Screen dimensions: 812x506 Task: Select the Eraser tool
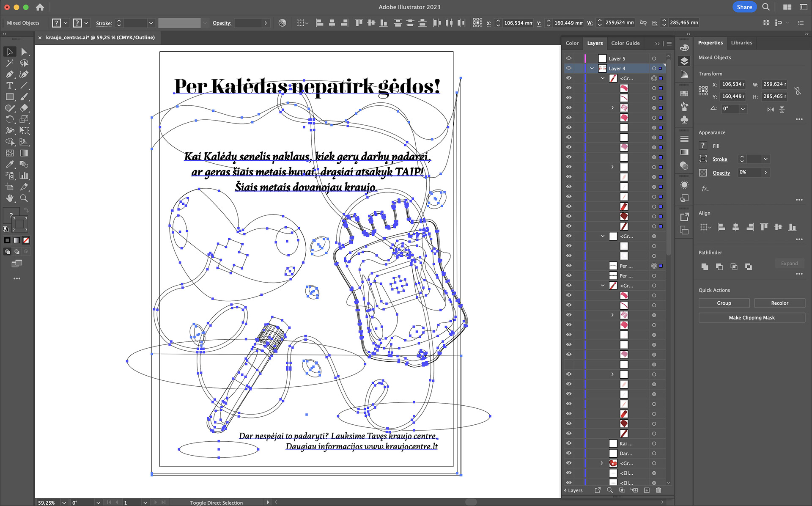[24, 108]
